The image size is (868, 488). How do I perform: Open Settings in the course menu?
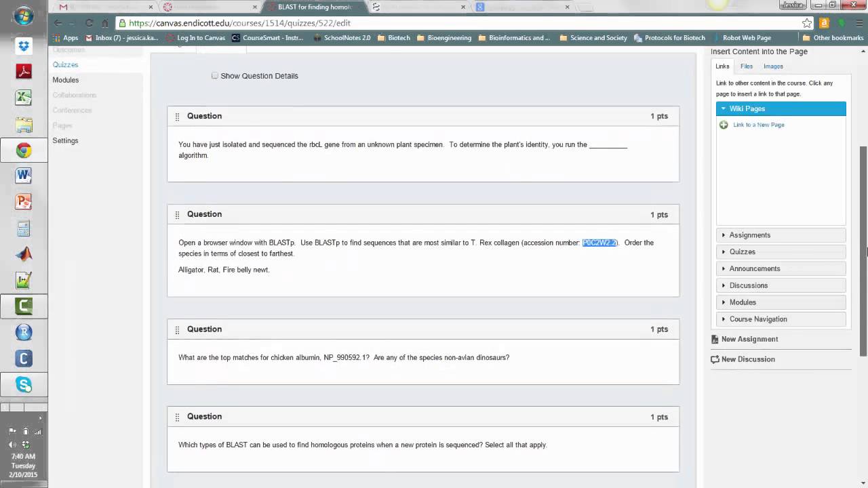[x=65, y=140]
